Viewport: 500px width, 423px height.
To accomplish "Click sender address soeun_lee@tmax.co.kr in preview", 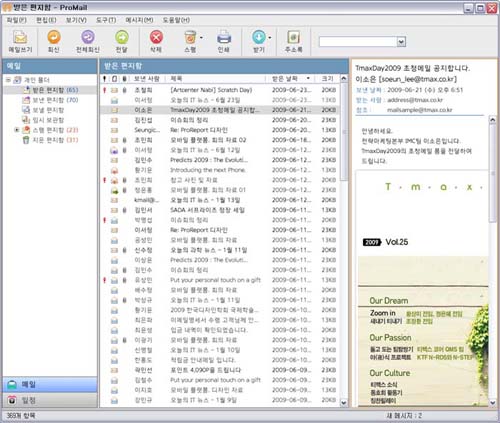I will pos(418,79).
